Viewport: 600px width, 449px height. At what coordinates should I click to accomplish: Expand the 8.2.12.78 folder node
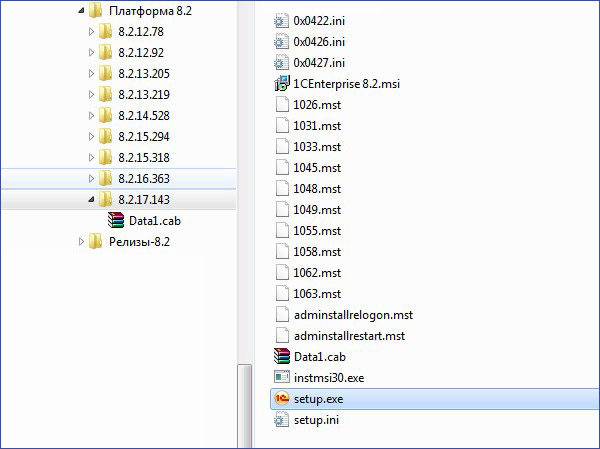click(91, 31)
